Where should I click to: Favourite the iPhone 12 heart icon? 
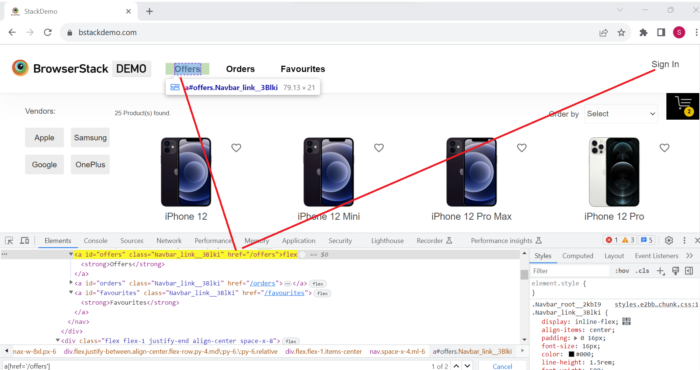[x=236, y=148]
